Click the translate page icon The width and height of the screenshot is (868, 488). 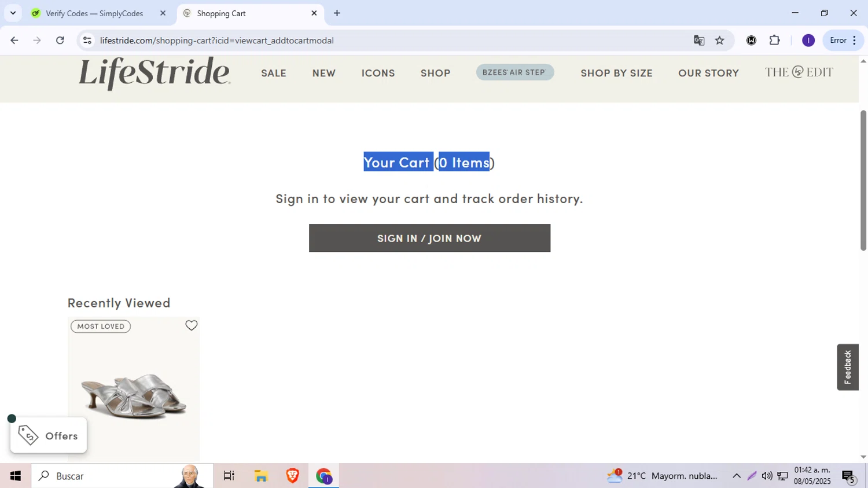pyautogui.click(x=699, y=41)
